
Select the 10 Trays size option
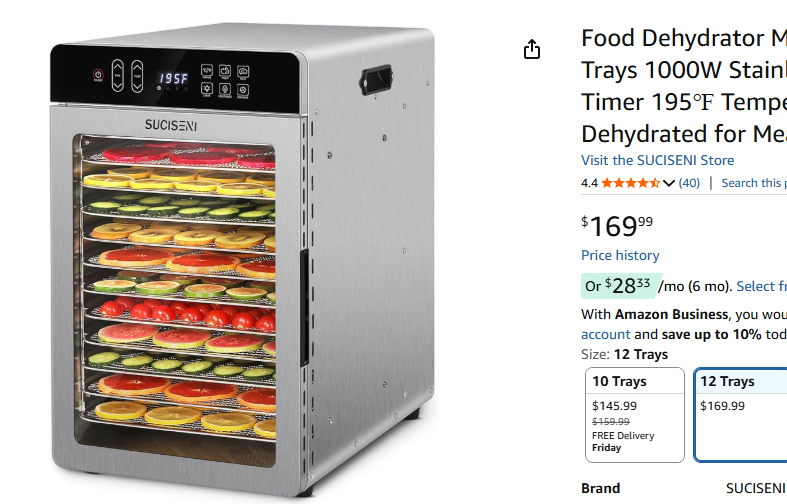click(635, 415)
